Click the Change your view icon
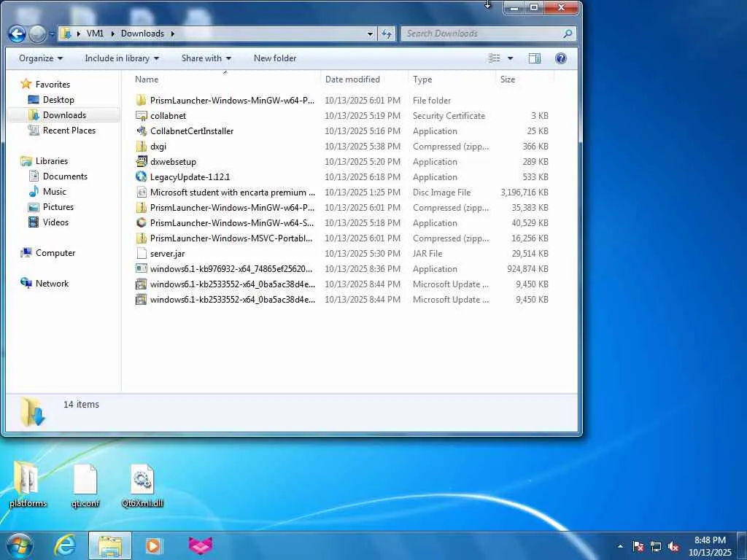Image resolution: width=747 pixels, height=560 pixels. [495, 58]
